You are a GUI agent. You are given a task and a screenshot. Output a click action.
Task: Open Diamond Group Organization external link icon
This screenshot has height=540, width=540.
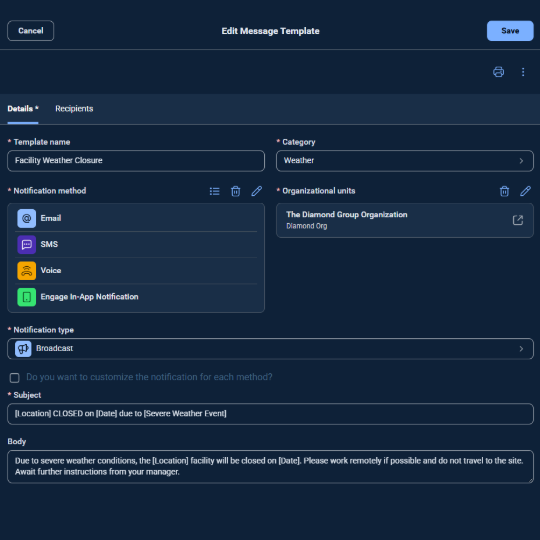[518, 220]
